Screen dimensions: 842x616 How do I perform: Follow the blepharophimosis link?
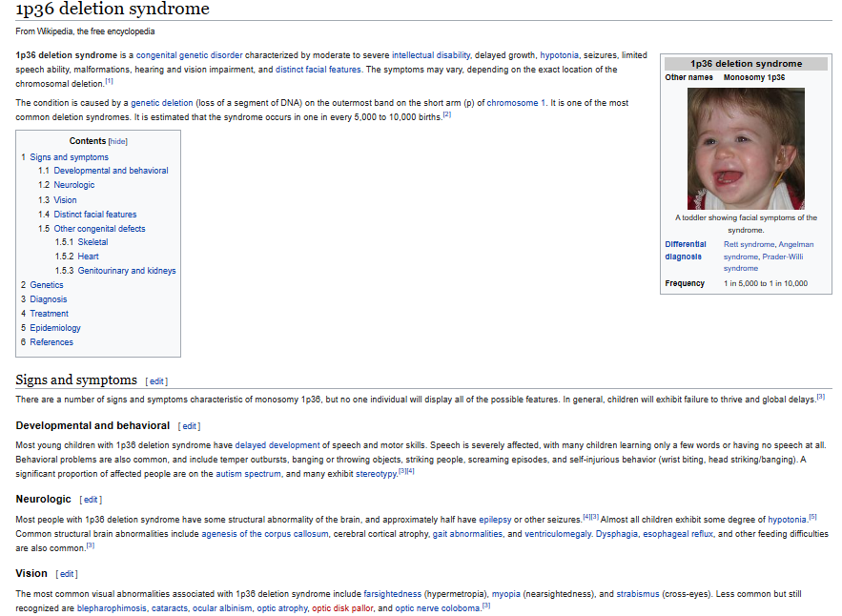pos(112,608)
